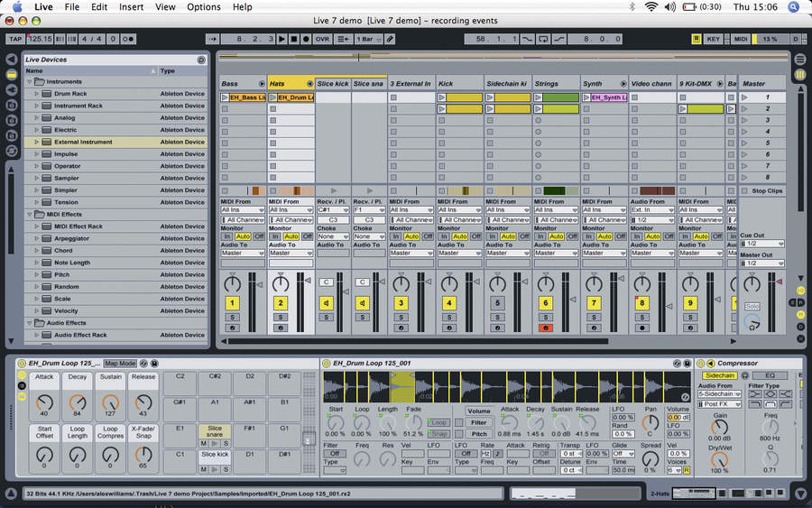Arm the global Record button
The image size is (812, 508).
306,39
